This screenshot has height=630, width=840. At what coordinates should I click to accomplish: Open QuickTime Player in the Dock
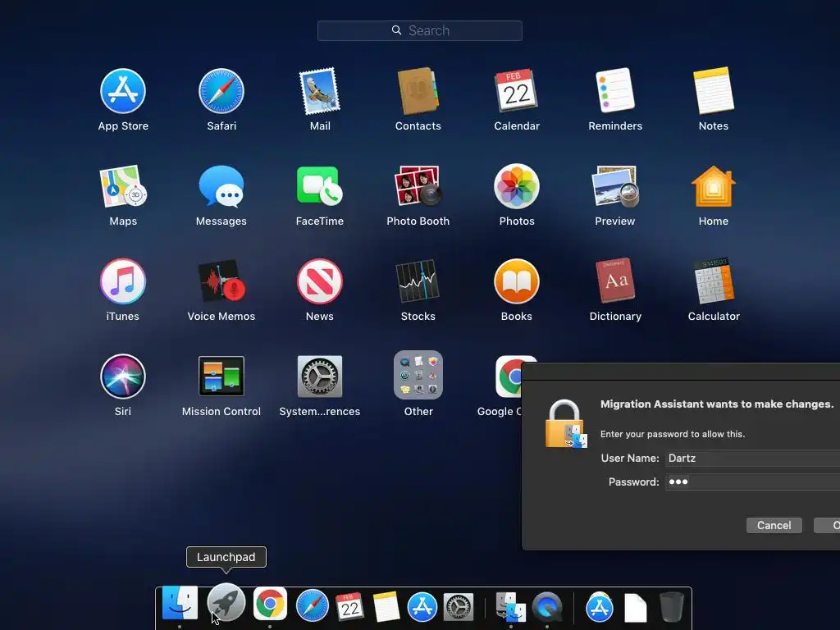[547, 607]
